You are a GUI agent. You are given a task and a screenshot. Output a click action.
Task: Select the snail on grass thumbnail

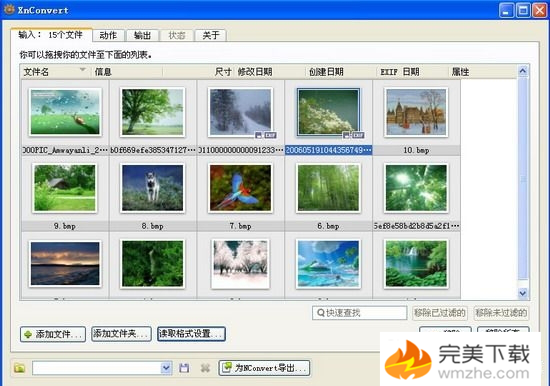(x=65, y=112)
